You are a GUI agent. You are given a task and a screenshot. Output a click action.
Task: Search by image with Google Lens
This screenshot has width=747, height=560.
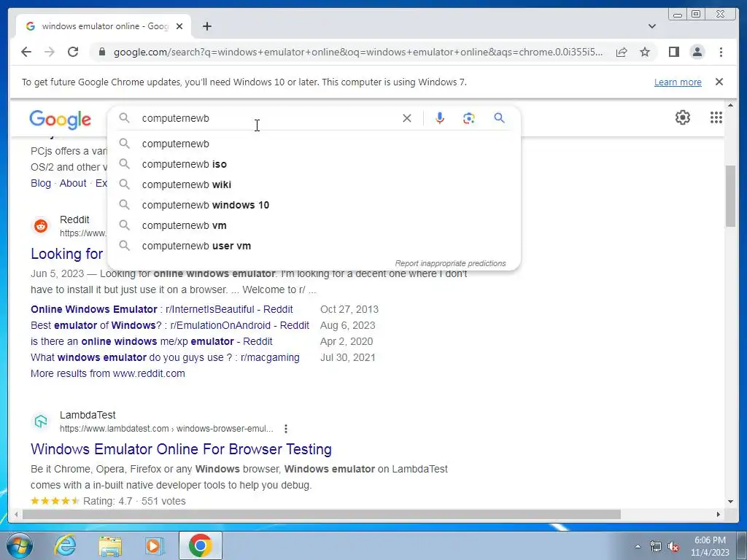469,118
